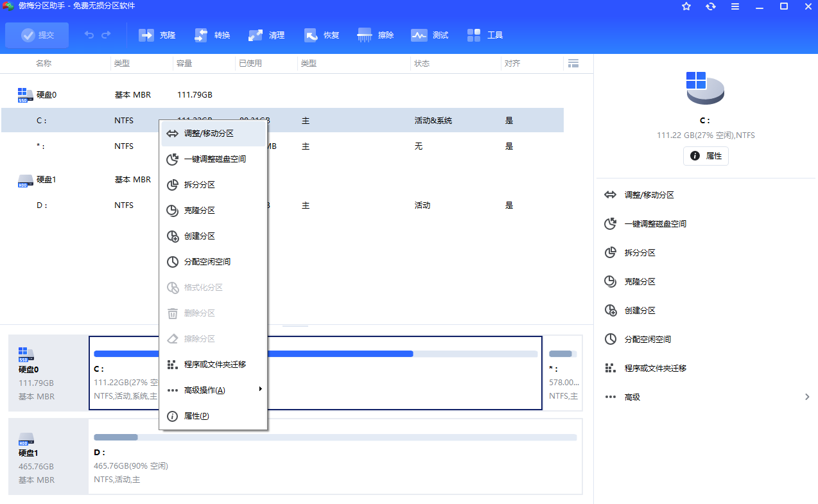
Task: Click the update/refresh icon in title bar
Action: point(710,7)
